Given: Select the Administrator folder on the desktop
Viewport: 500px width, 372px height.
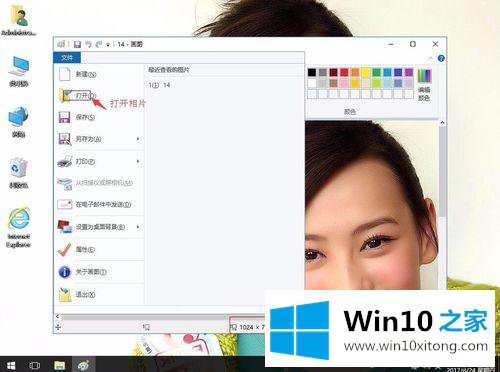Looking at the screenshot, I should click(19, 21).
